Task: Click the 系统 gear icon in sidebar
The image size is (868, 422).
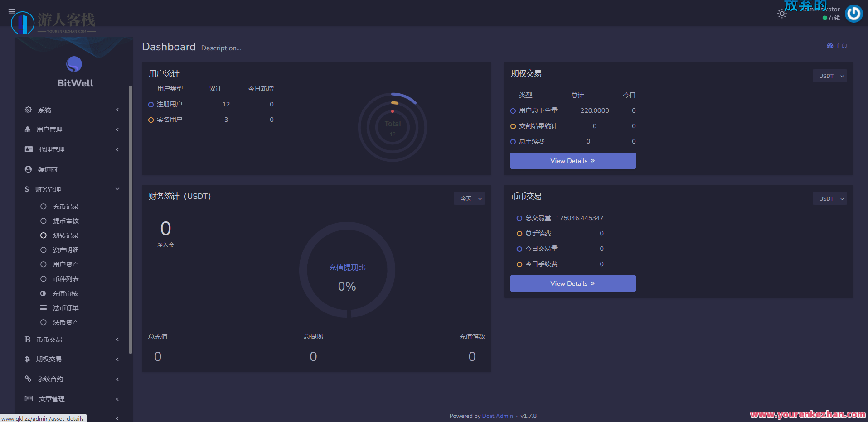Action: tap(28, 110)
